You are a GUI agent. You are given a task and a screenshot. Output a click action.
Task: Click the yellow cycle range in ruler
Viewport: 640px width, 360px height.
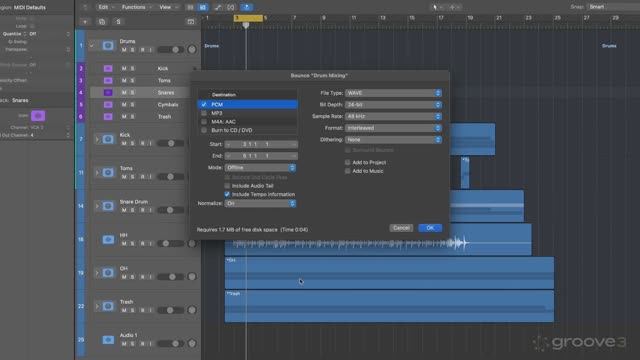[x=248, y=18]
